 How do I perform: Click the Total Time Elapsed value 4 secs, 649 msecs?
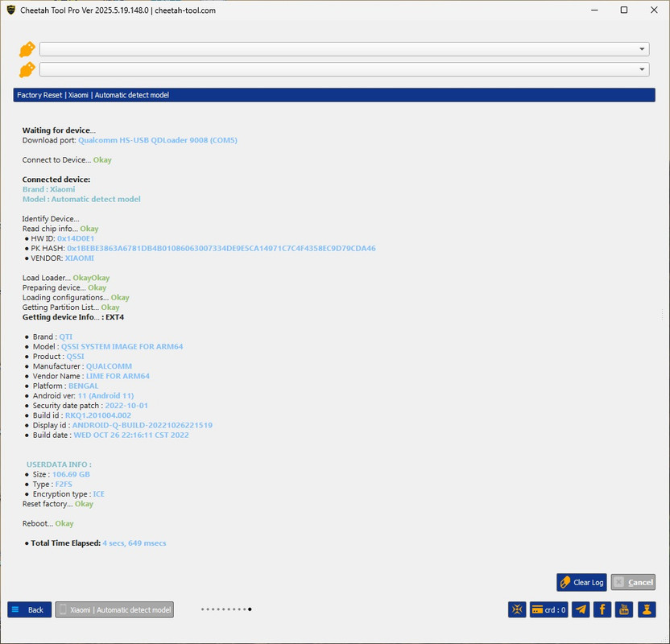[x=134, y=543]
